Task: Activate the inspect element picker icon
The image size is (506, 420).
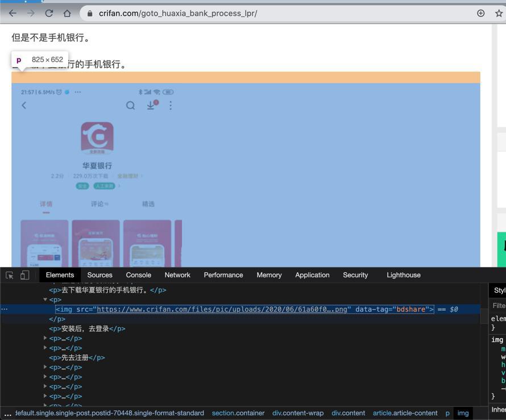Action: tap(9, 275)
